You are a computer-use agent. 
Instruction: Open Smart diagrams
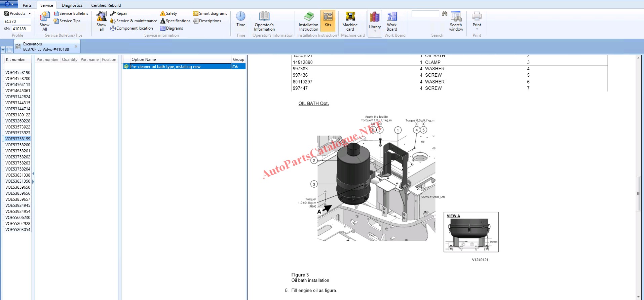click(x=210, y=13)
